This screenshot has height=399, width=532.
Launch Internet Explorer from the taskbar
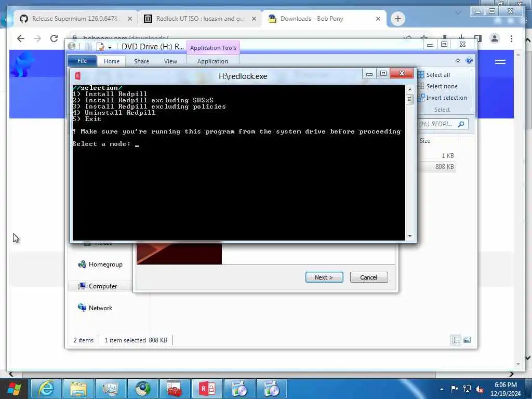pyautogui.click(x=46, y=389)
